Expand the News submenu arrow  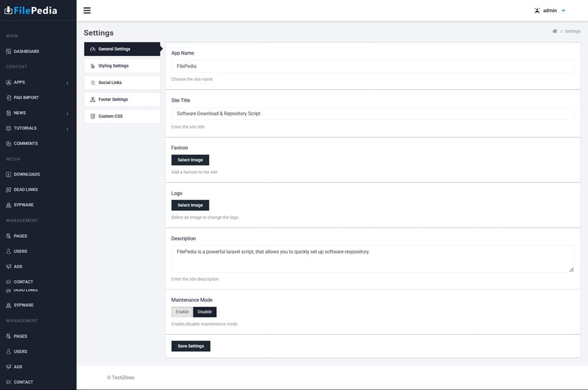click(67, 113)
